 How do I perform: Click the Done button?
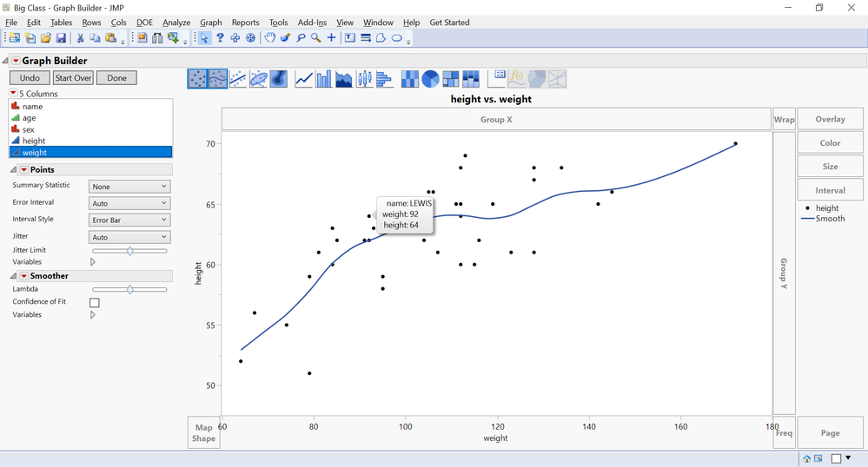pos(116,78)
